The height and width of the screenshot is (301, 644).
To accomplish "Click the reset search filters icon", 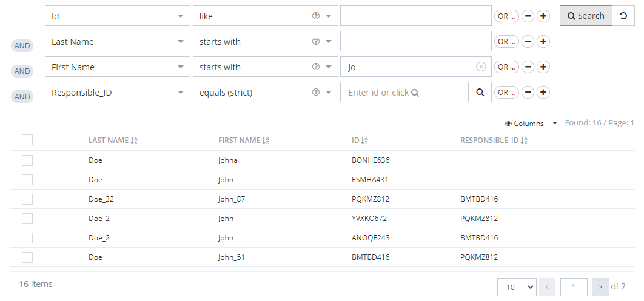I will [x=623, y=16].
